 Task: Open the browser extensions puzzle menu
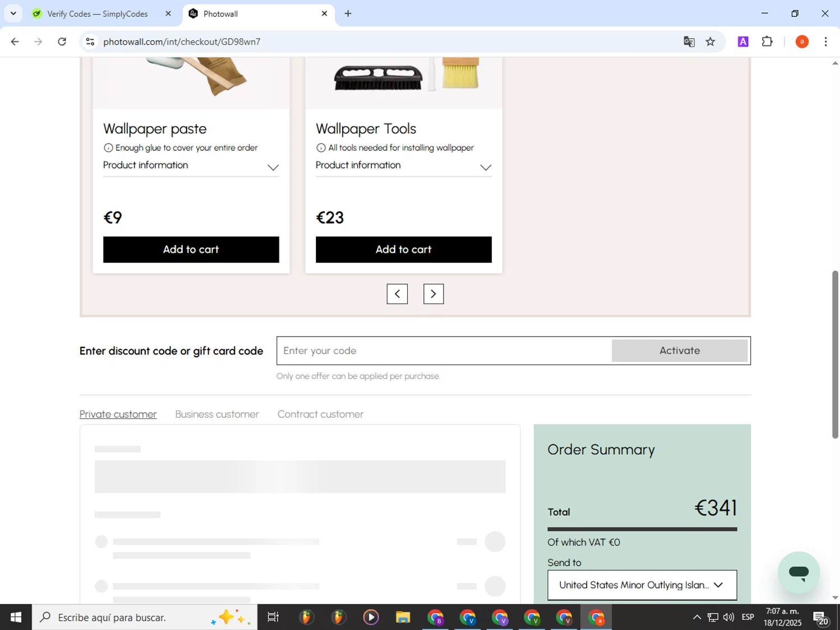pyautogui.click(x=767, y=41)
